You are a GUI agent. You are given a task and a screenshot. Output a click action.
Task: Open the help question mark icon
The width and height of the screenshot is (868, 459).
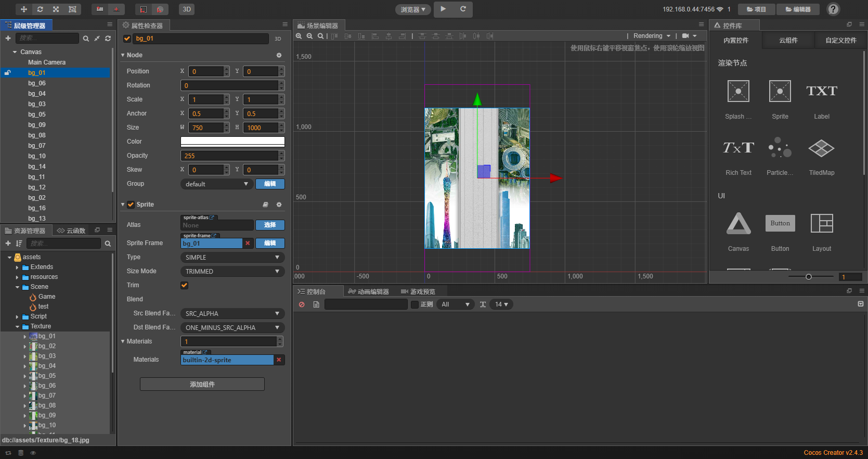point(833,9)
